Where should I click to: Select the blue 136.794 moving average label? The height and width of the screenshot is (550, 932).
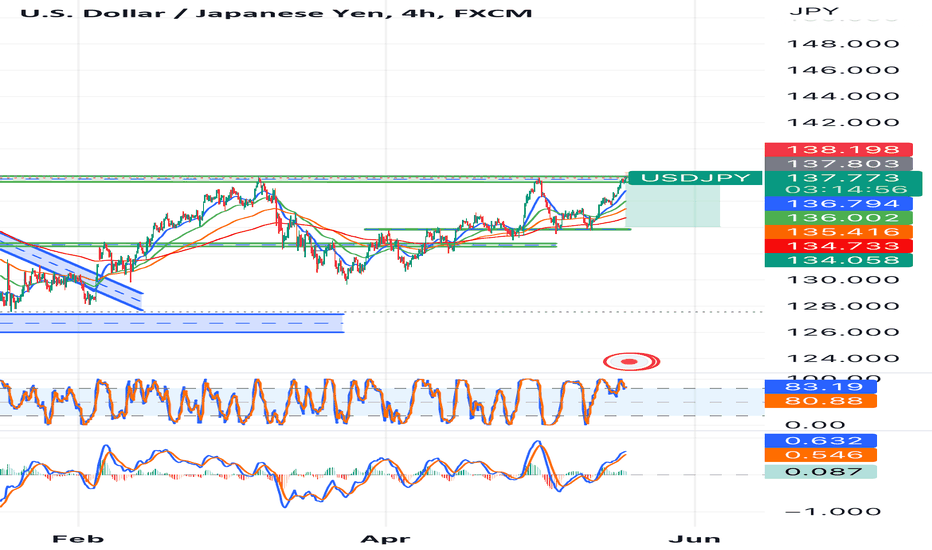coord(838,203)
